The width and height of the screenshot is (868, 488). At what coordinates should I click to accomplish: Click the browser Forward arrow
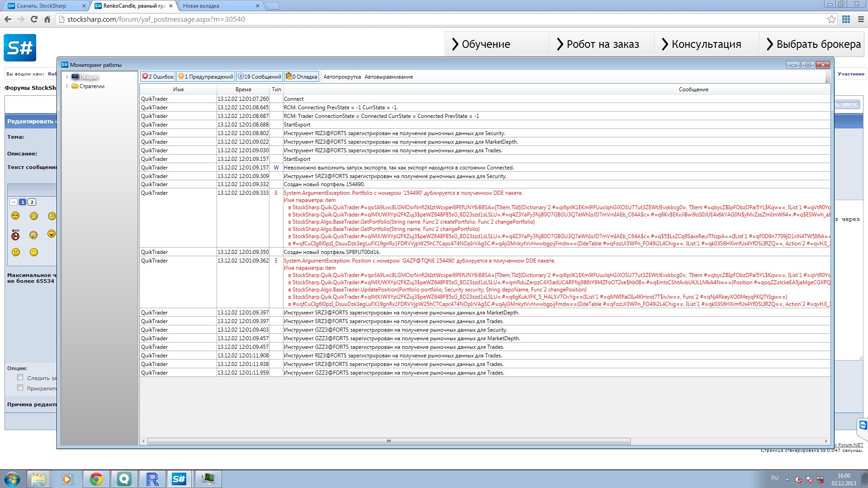(21, 19)
